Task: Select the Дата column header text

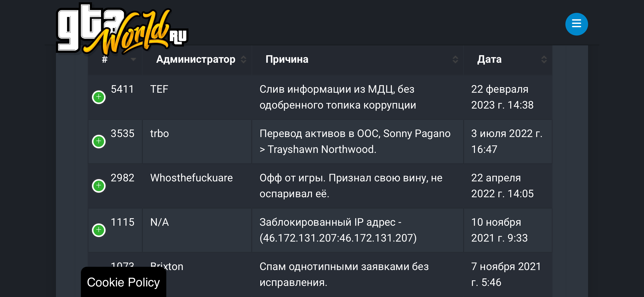Action: tap(489, 59)
